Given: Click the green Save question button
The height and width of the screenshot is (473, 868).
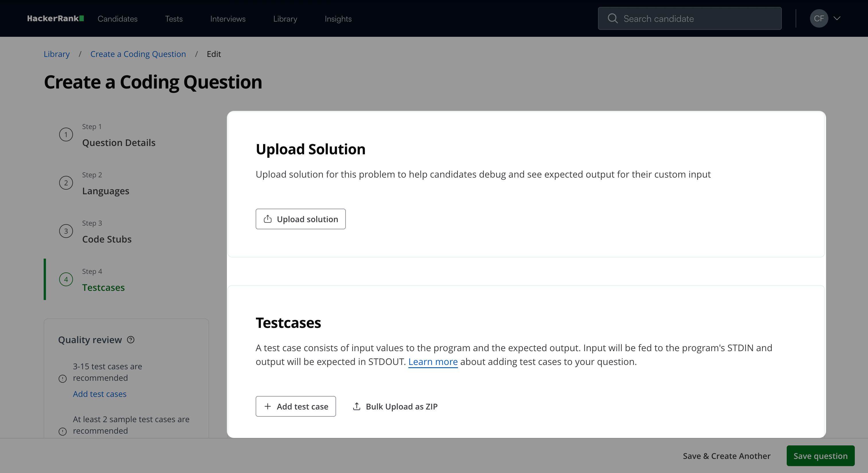Looking at the screenshot, I should 820,456.
